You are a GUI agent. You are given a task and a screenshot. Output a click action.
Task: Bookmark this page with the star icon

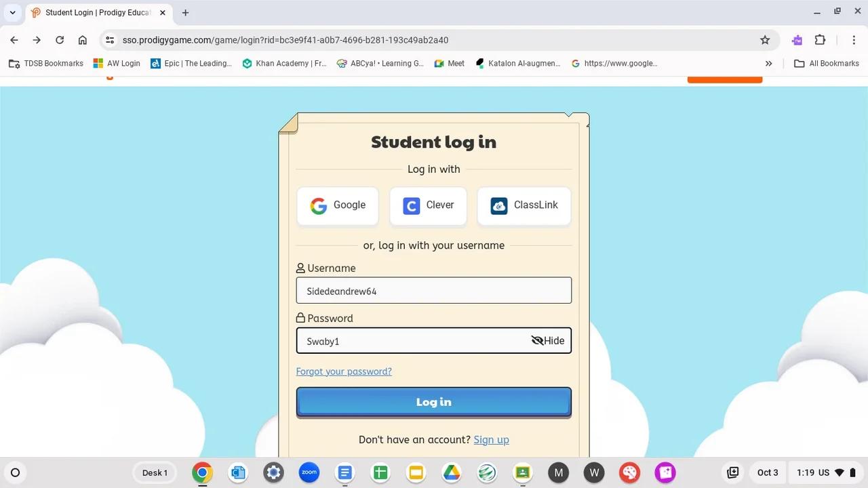[x=765, y=40]
